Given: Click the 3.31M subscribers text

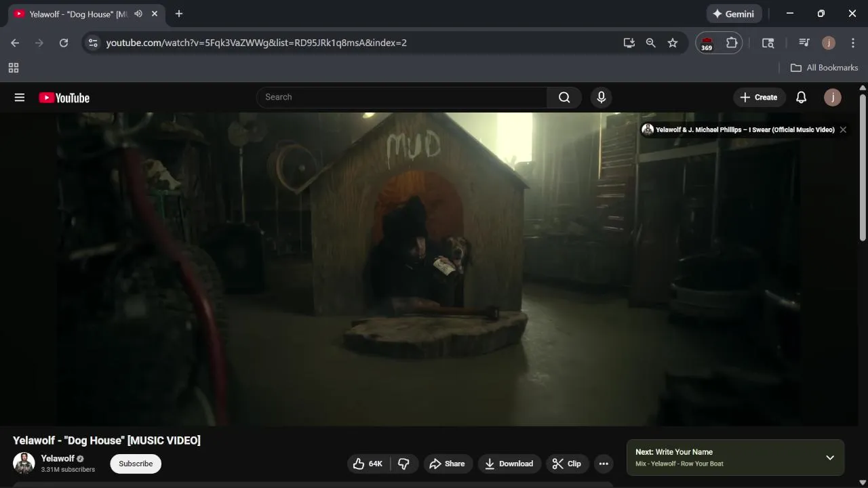Looking at the screenshot, I should point(68,469).
